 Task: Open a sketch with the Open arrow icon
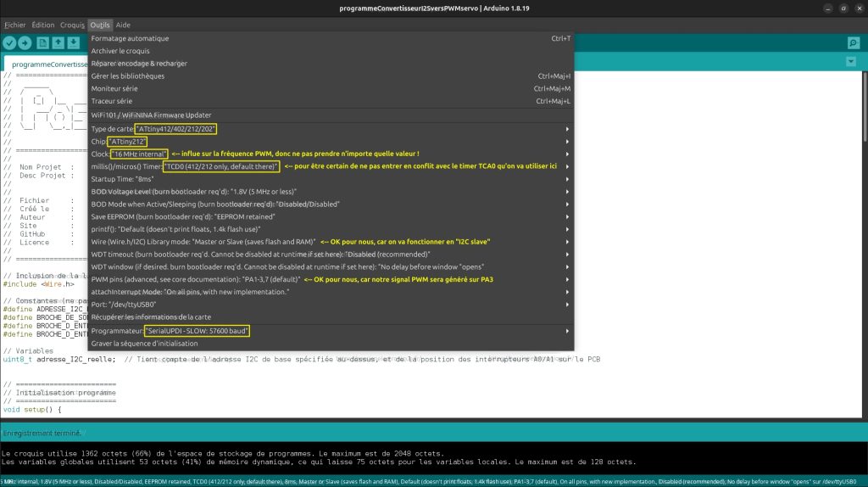58,42
